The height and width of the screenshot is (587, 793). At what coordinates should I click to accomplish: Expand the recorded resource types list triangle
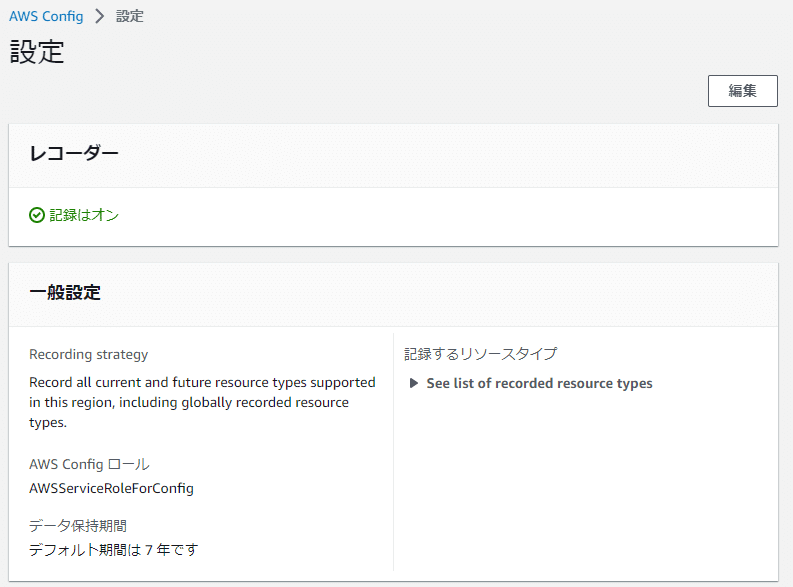point(414,383)
